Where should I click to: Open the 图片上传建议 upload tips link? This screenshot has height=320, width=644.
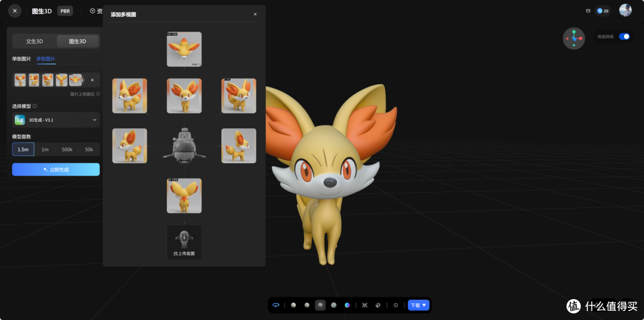tap(85, 94)
